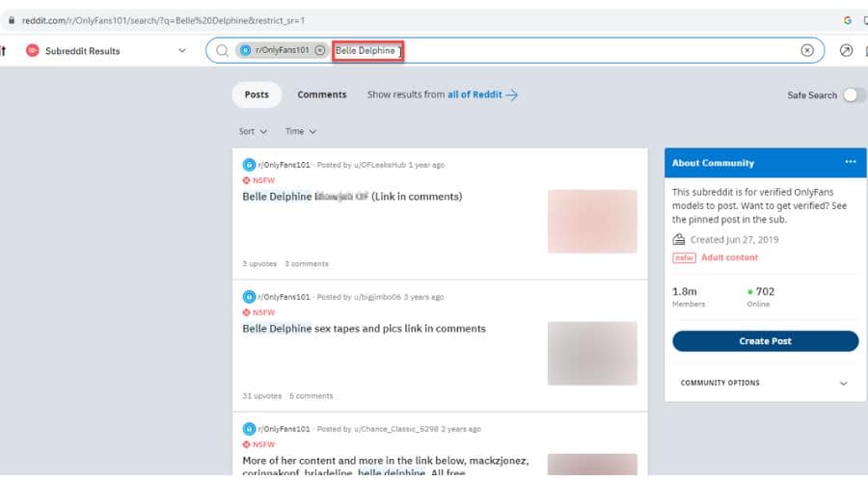Open the Sort dropdown
The width and height of the screenshot is (868, 482).
(253, 131)
